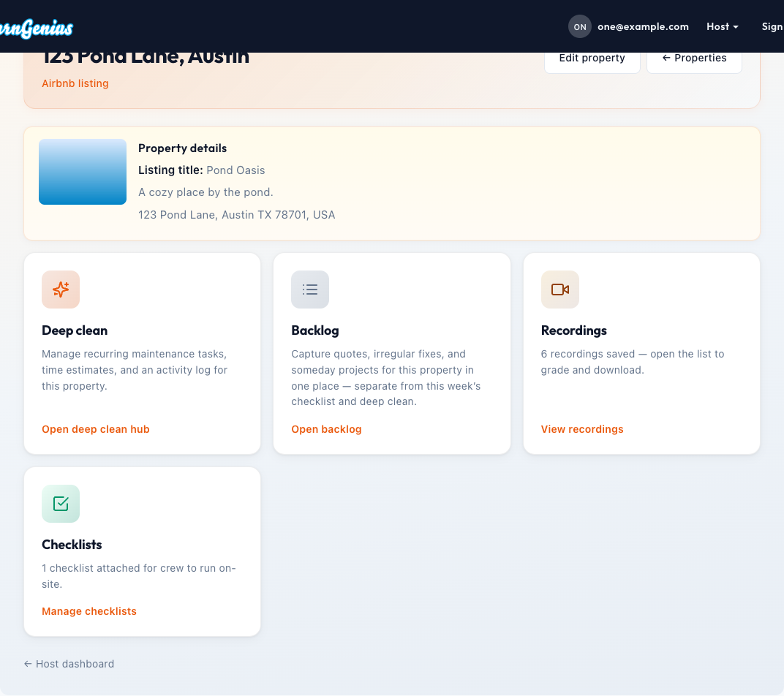Open the Recordings video camera icon
The image size is (784, 696).
[559, 290]
